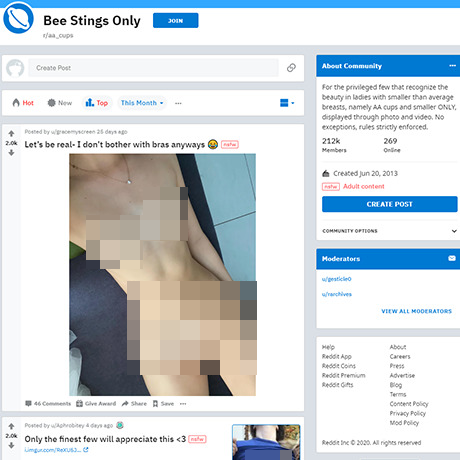Open the thumbnail of the 'Only the finest few' post
Screen dimensions: 460x460
(266, 442)
